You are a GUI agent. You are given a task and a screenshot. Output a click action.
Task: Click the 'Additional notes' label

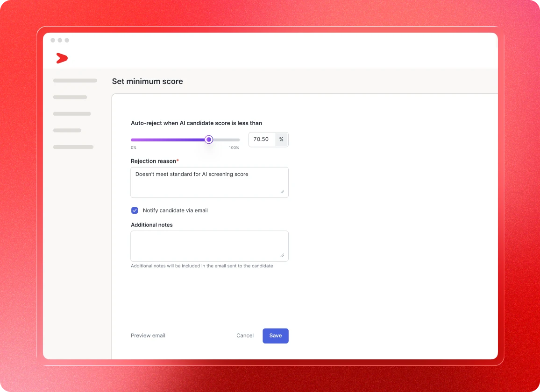click(x=151, y=225)
